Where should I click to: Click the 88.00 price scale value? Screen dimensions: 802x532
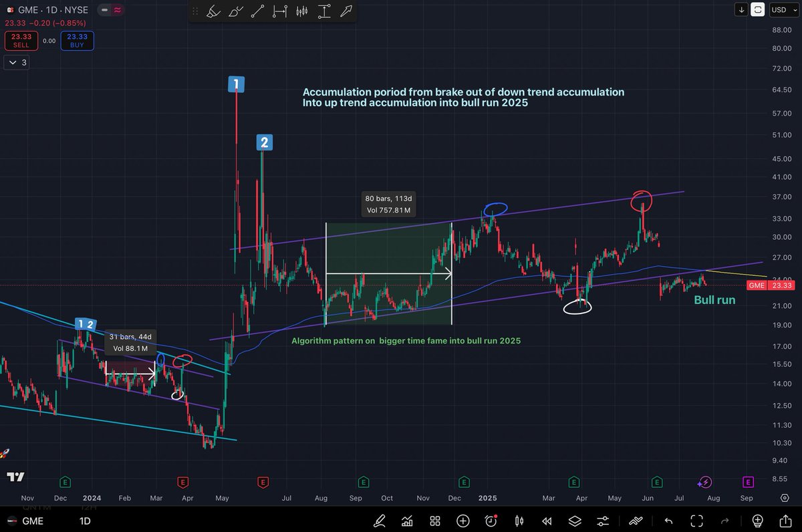click(x=782, y=30)
